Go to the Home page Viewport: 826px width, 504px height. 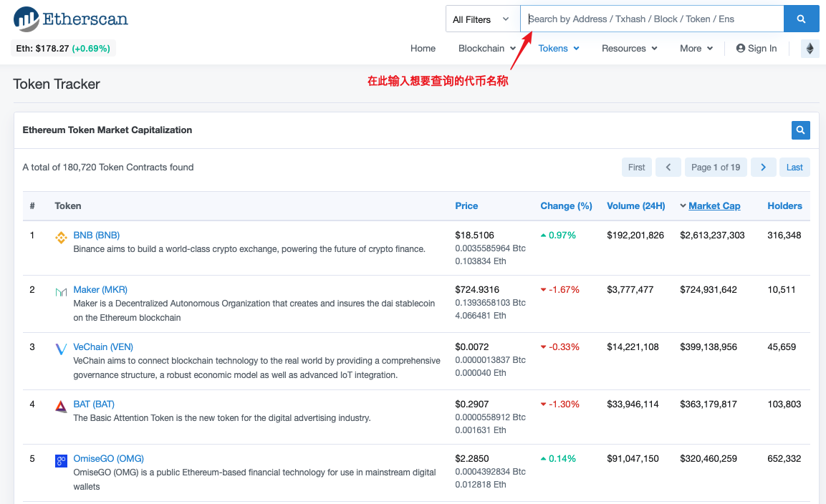(423, 49)
